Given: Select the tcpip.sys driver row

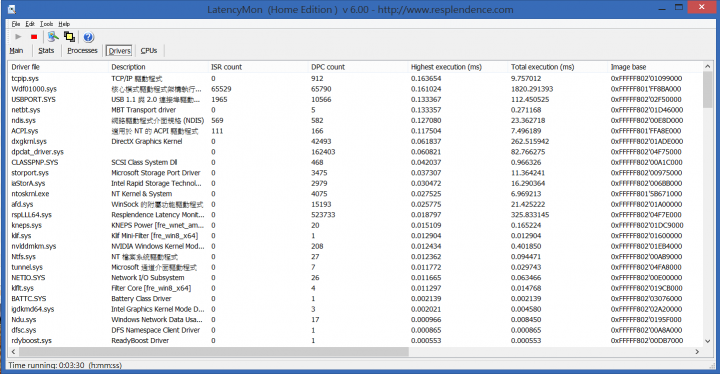Looking at the screenshot, I should [355, 79].
